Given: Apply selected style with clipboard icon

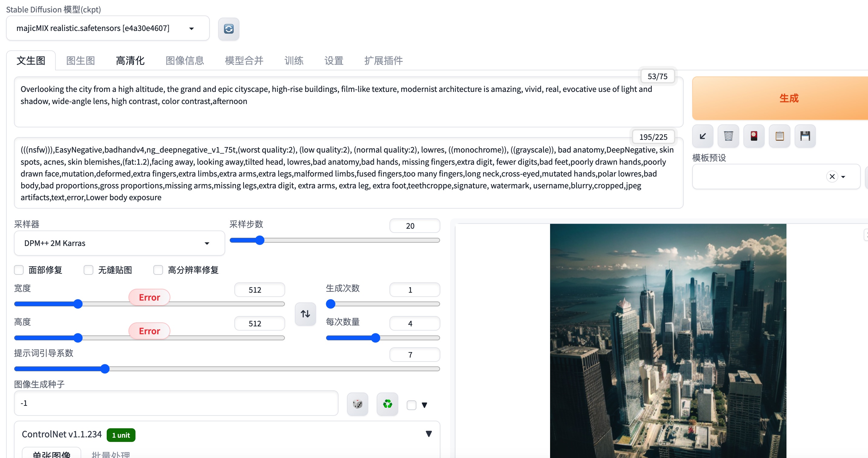Looking at the screenshot, I should point(780,136).
